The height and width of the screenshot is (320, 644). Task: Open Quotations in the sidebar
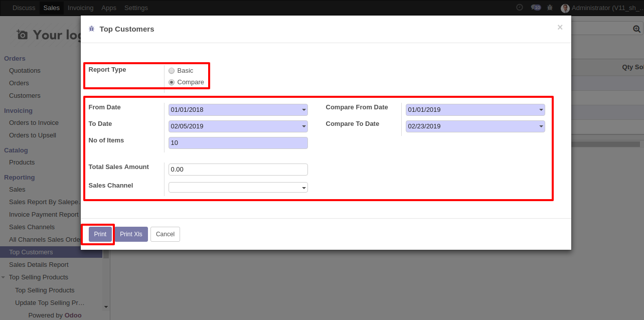25,71
